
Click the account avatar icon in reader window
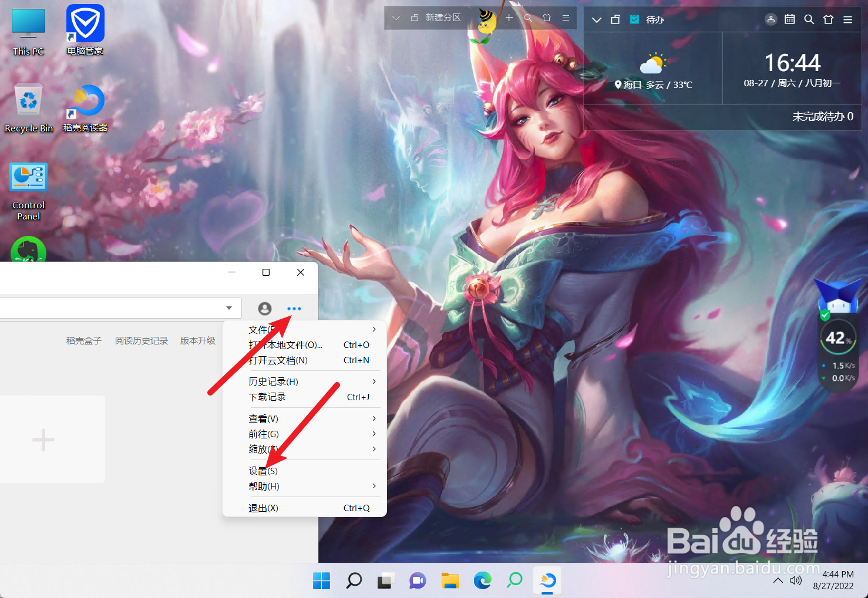[265, 309]
